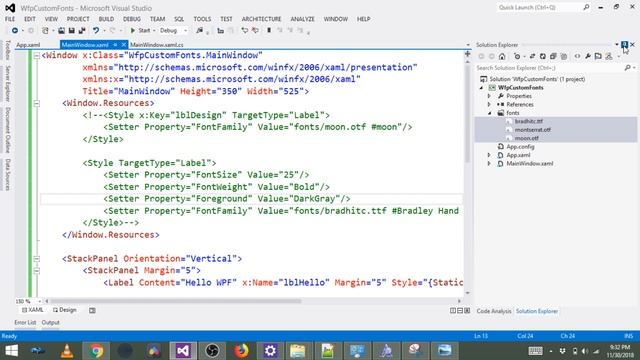The height and width of the screenshot is (360, 640).
Task: Expand the App.xaml node in Solution Explorer
Action: click(489, 155)
